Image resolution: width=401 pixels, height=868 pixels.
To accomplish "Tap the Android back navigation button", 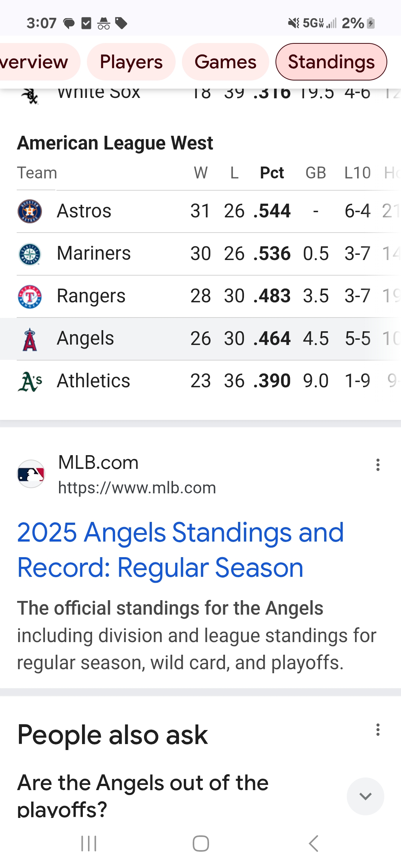I will coord(313,844).
